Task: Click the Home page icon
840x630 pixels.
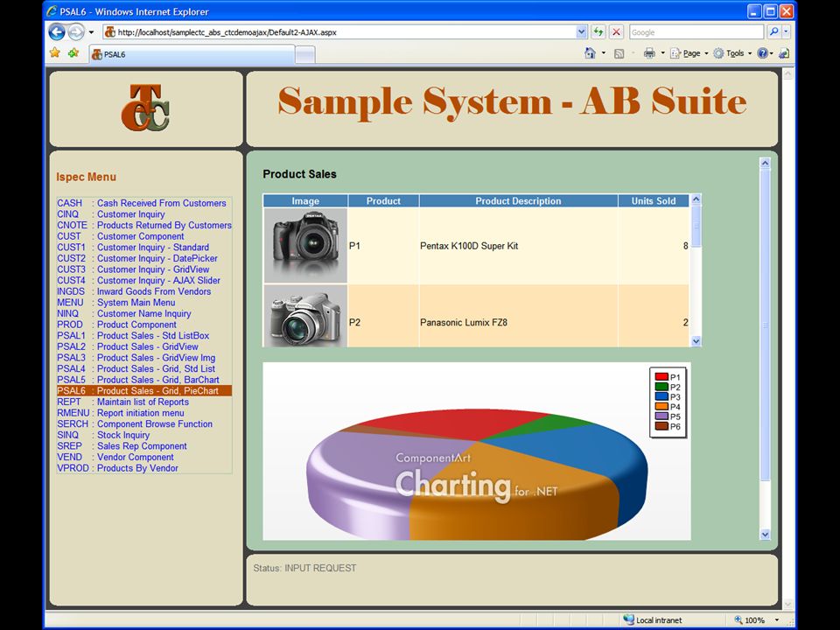Action: (x=590, y=53)
